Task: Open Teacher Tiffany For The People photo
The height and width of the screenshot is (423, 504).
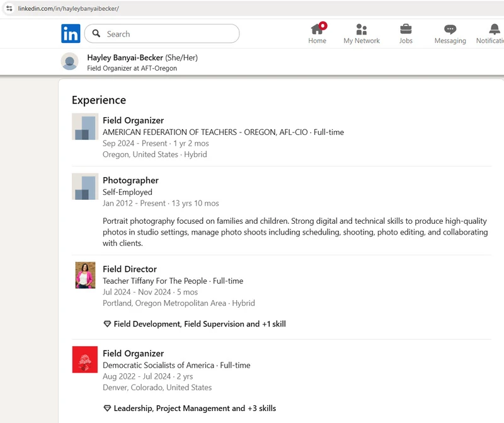Action: [x=85, y=275]
